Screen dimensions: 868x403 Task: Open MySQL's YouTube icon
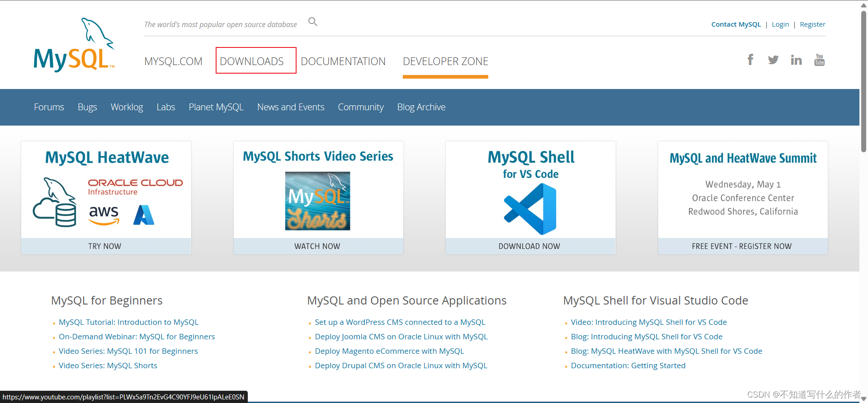(819, 60)
